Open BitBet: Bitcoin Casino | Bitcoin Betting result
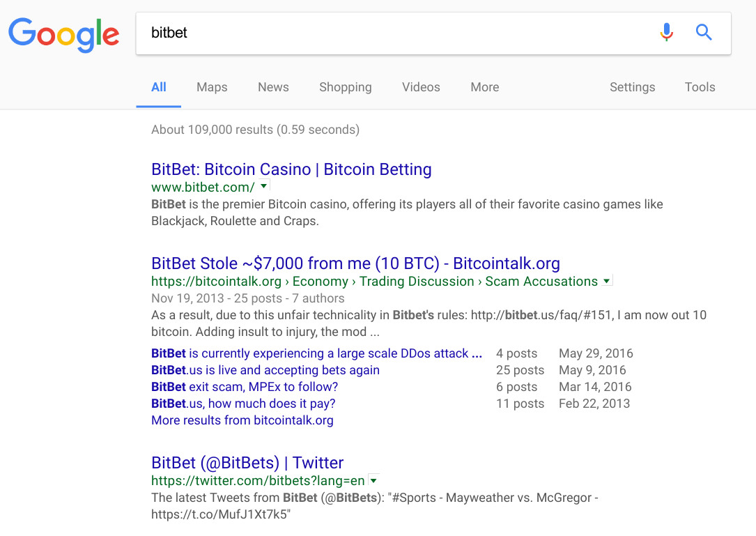 click(x=291, y=169)
